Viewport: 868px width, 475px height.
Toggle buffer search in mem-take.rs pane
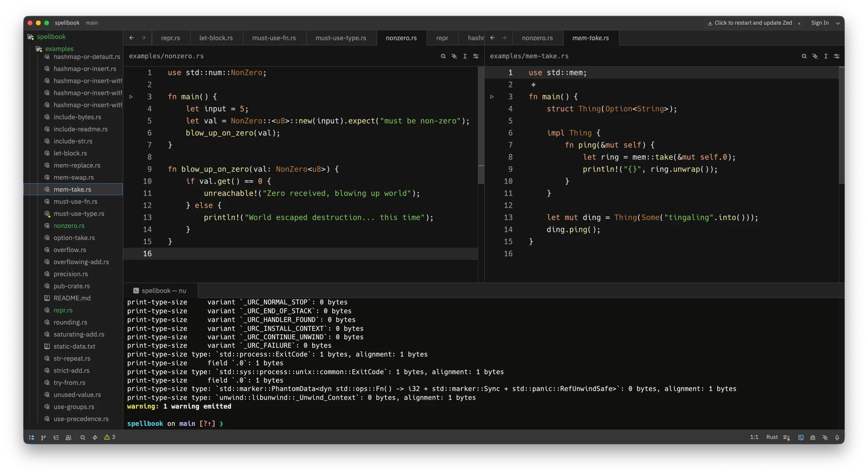click(x=804, y=56)
